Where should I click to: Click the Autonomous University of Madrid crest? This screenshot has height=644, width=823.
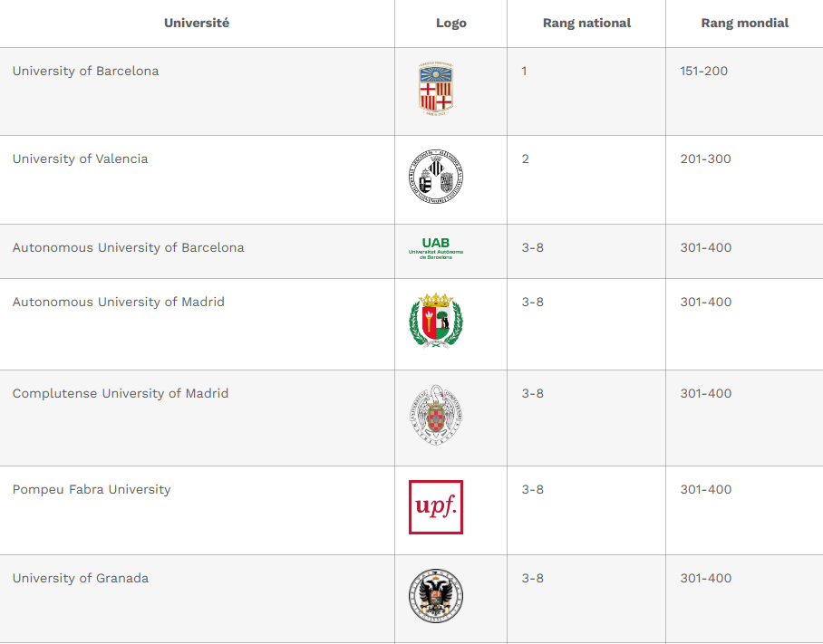pos(436,321)
